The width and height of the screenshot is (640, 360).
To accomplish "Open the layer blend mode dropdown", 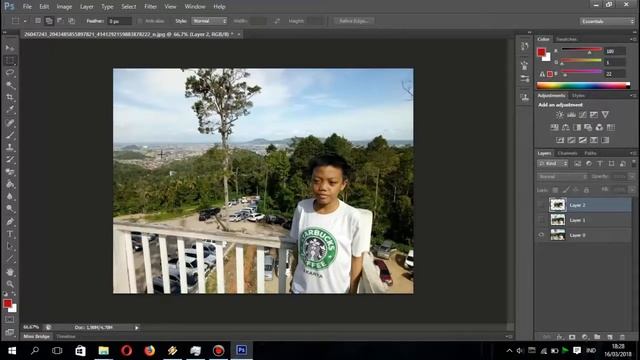I will pos(562,177).
